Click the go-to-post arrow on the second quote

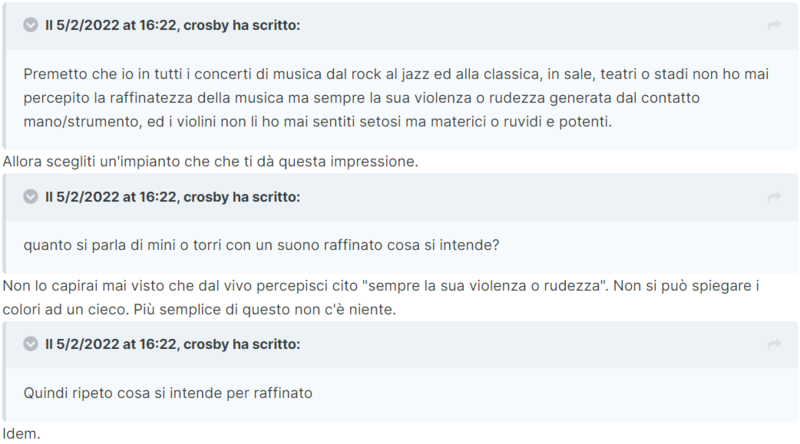click(x=773, y=198)
